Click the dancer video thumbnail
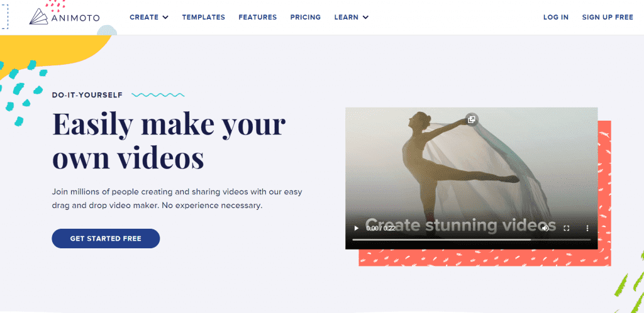Viewport: 644px width, 313px height. pos(472,178)
